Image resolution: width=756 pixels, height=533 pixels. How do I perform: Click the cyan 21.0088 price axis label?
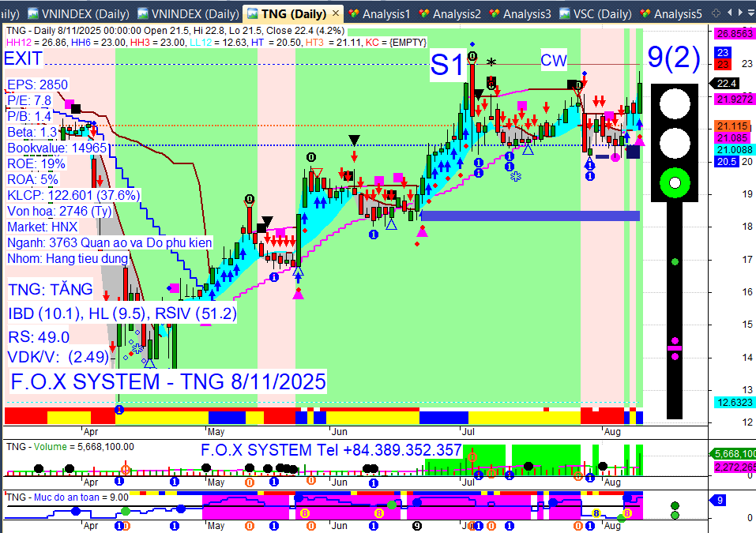(x=735, y=150)
